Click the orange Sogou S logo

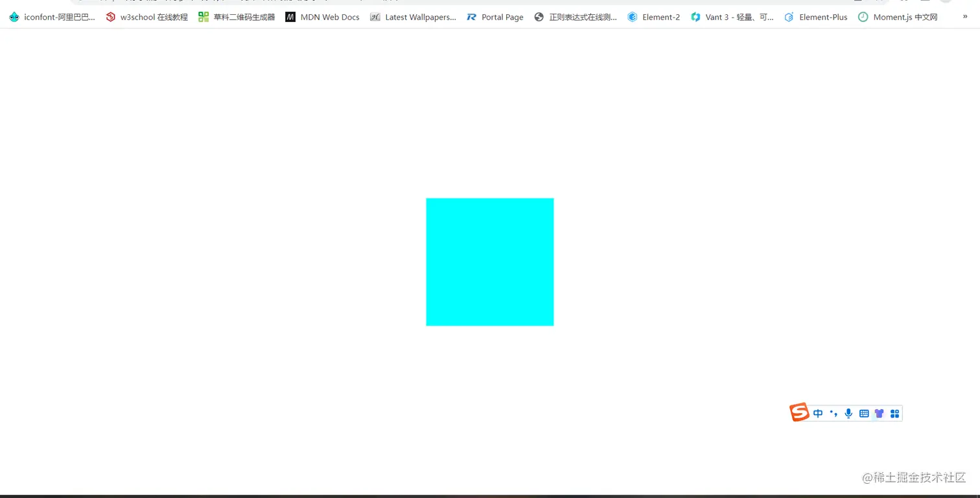(799, 412)
